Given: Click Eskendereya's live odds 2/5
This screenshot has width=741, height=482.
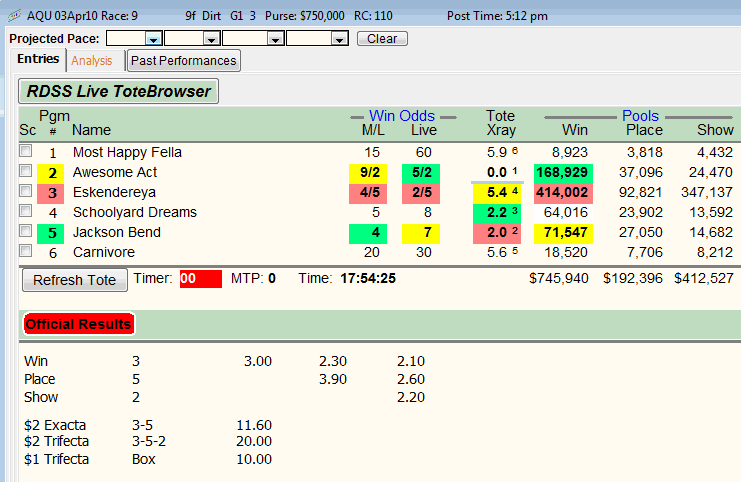Looking at the screenshot, I should click(x=421, y=193).
